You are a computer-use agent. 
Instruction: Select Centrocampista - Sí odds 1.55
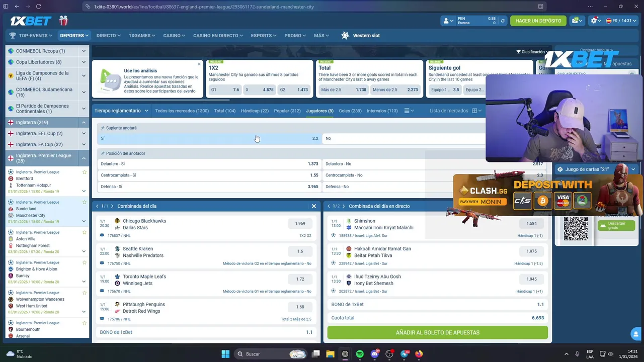209,175
